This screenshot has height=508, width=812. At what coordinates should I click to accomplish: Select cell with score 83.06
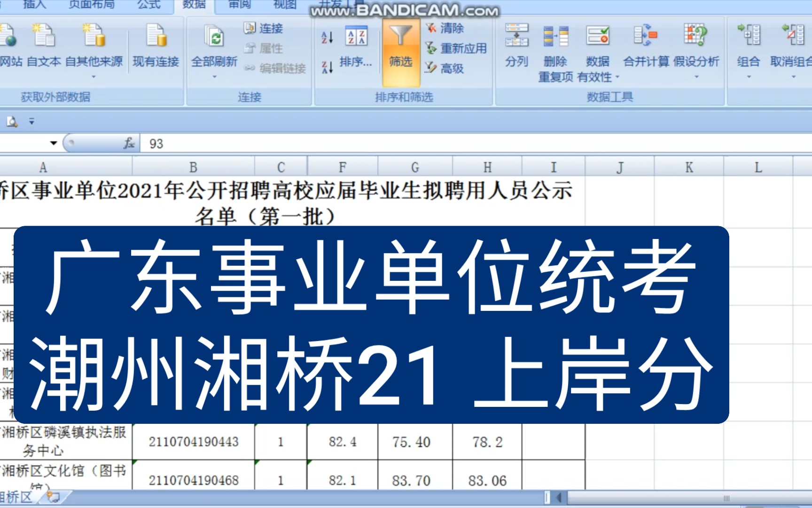(487, 476)
